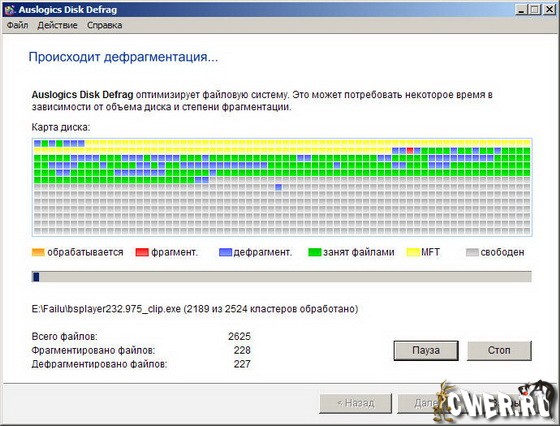The width and height of the screenshot is (560, 426).
Task: Open the Файл menu
Action: 18,25
